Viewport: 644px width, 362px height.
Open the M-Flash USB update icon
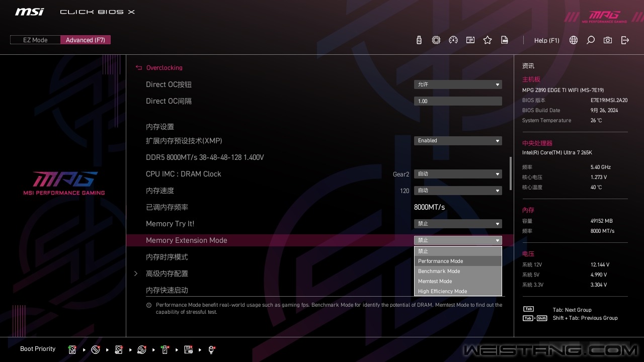pyautogui.click(x=419, y=40)
